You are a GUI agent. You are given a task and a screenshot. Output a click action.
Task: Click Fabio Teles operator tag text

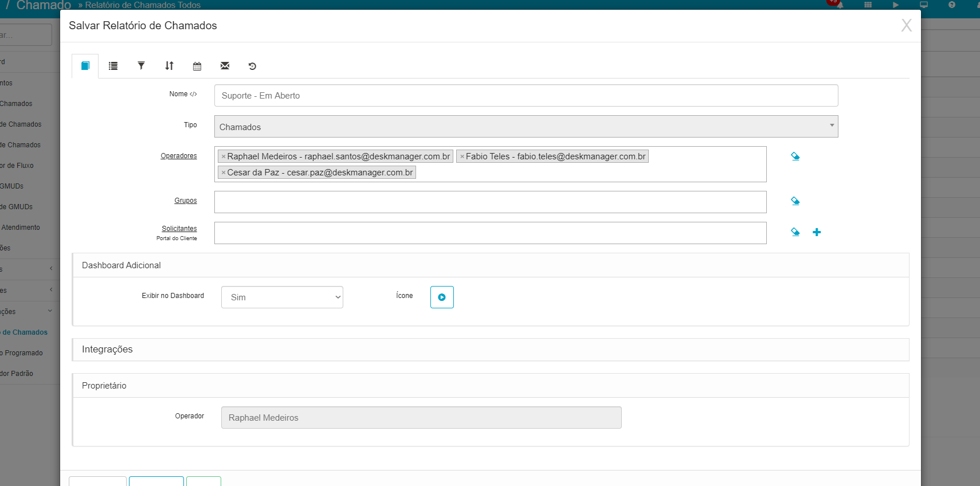[x=555, y=156]
